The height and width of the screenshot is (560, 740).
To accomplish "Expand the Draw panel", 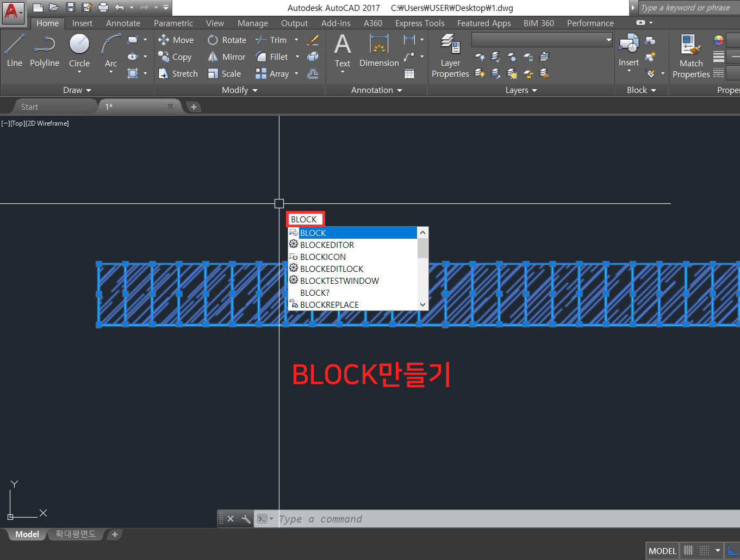I will (x=77, y=90).
